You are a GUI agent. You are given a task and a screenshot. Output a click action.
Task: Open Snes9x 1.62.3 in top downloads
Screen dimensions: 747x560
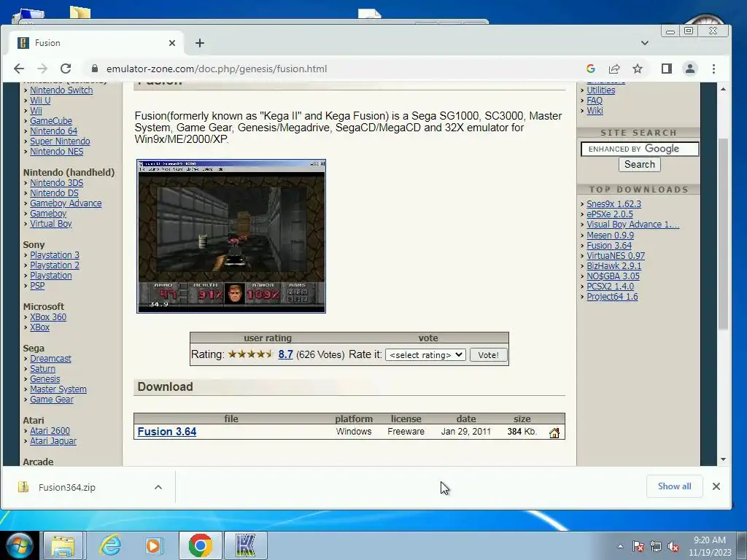(614, 204)
